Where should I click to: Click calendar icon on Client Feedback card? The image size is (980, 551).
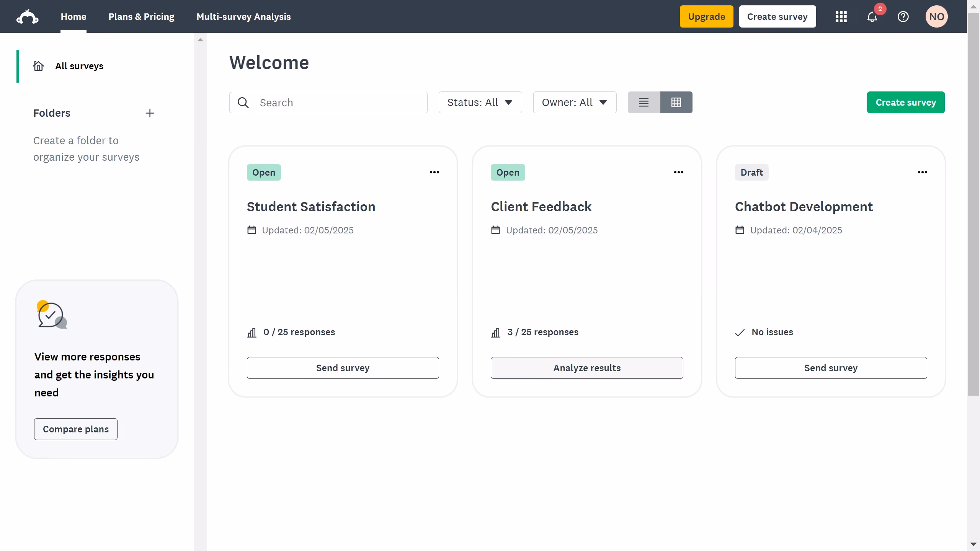[x=496, y=230]
